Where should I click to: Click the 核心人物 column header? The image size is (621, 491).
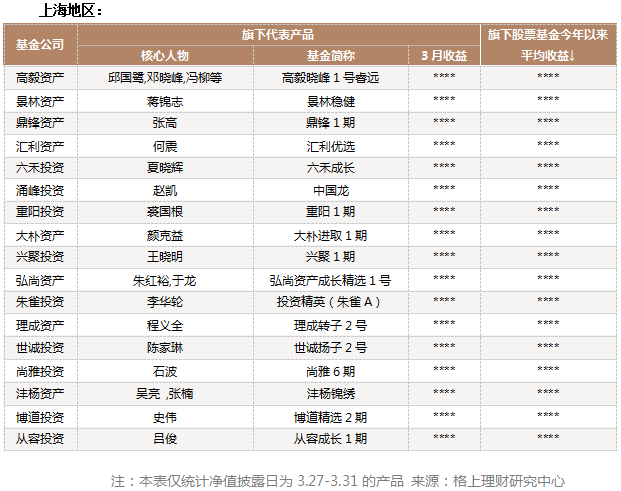165,55
